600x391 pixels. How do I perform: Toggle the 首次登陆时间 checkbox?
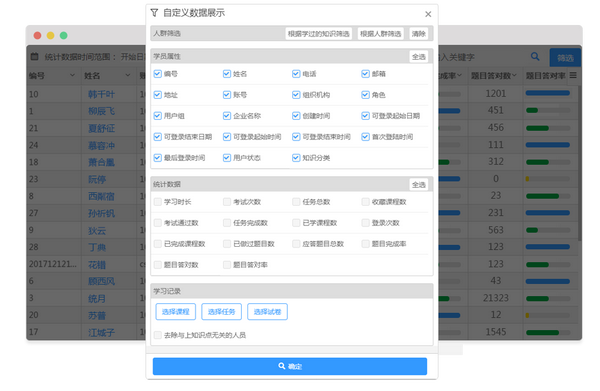tap(365, 137)
